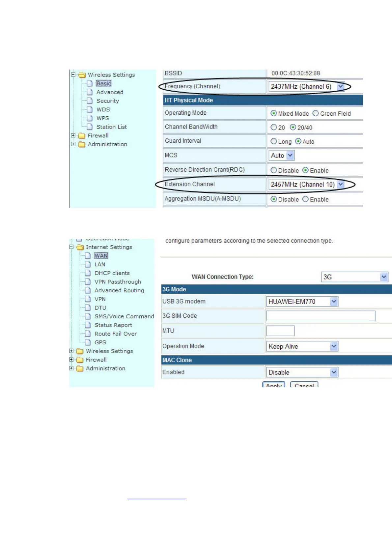Open the Advanced wireless settings page
Image resolution: width=392 pixels, height=555 pixels.
tap(110, 92)
